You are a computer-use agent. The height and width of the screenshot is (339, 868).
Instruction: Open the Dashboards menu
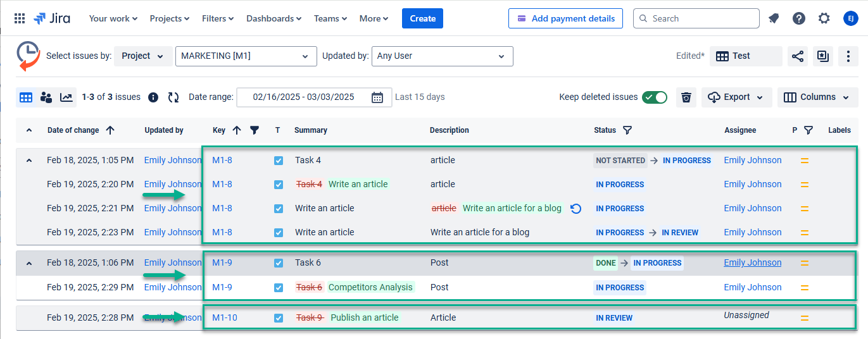coord(274,18)
